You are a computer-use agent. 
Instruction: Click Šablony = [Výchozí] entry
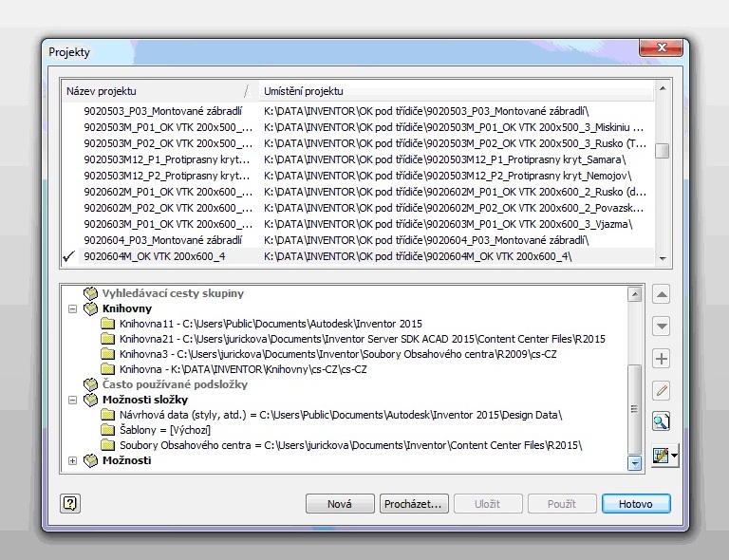click(165, 430)
